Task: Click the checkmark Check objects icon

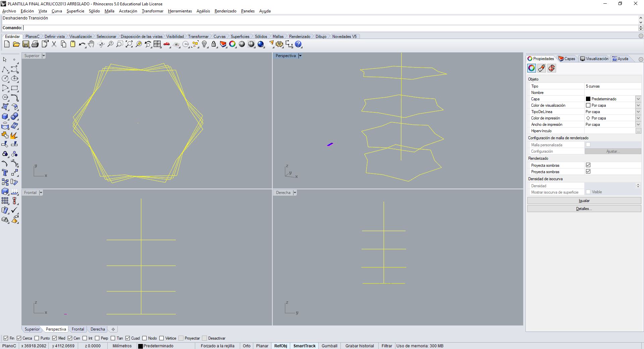Action: 14,210
